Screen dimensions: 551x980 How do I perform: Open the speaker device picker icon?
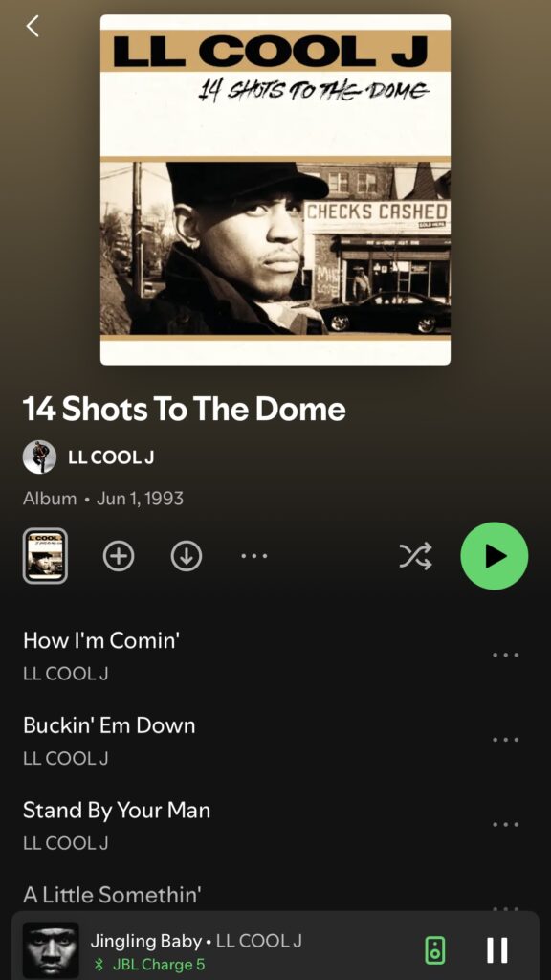point(435,950)
